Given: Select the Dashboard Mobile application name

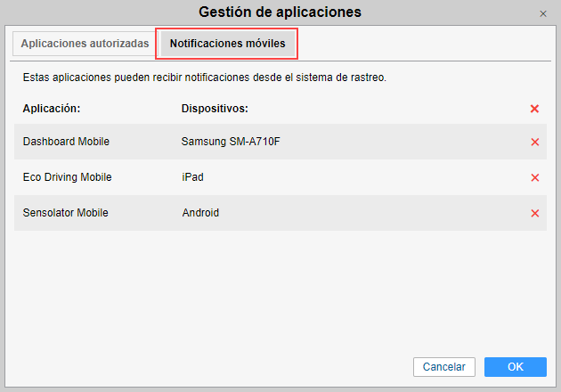Looking at the screenshot, I should coord(66,142).
